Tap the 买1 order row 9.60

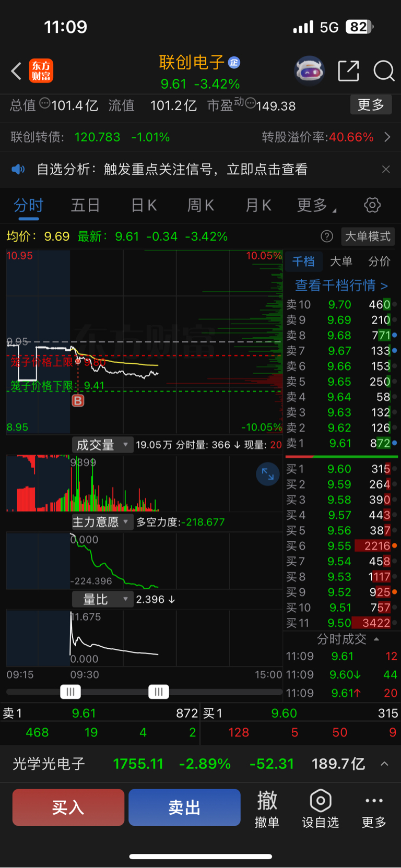pyautogui.click(x=341, y=469)
